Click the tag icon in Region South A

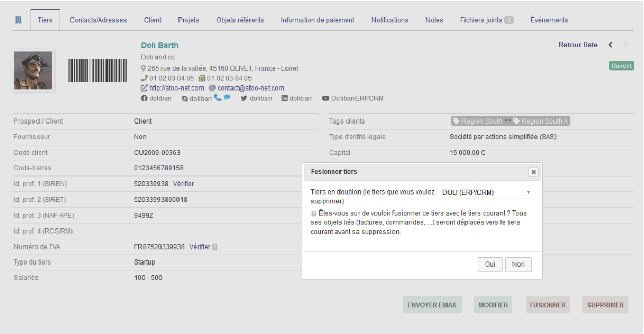click(516, 121)
